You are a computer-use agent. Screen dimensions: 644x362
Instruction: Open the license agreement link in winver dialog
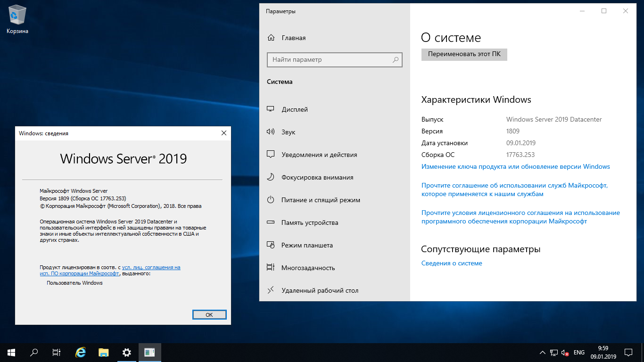tap(110, 270)
